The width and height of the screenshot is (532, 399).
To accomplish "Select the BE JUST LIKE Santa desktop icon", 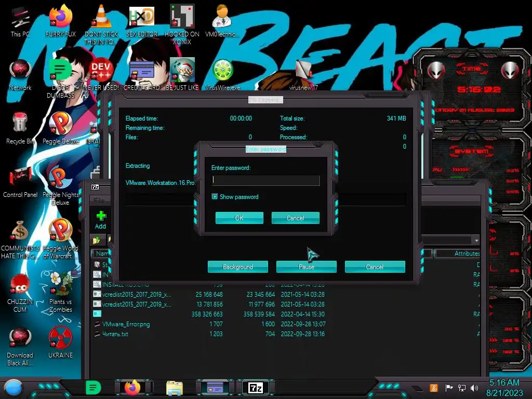I will [182, 75].
